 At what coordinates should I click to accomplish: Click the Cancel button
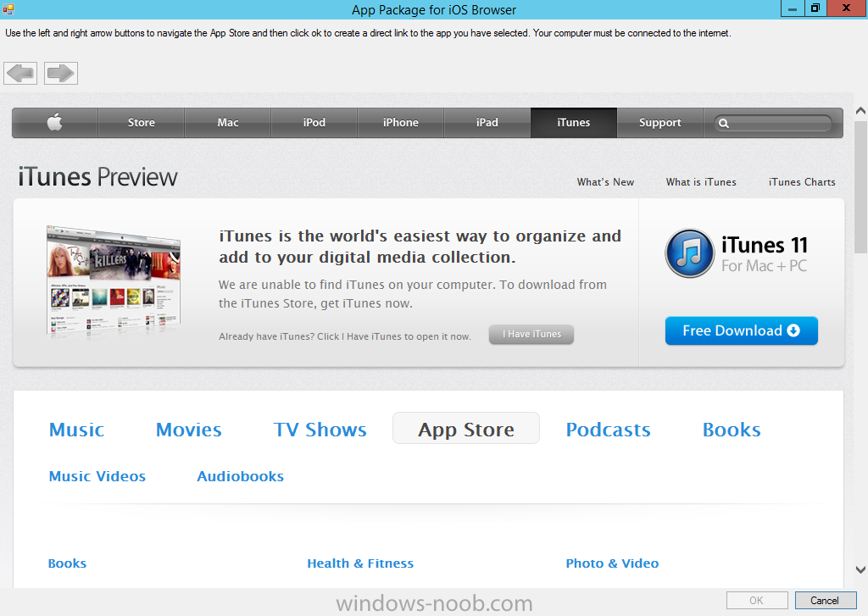click(825, 601)
